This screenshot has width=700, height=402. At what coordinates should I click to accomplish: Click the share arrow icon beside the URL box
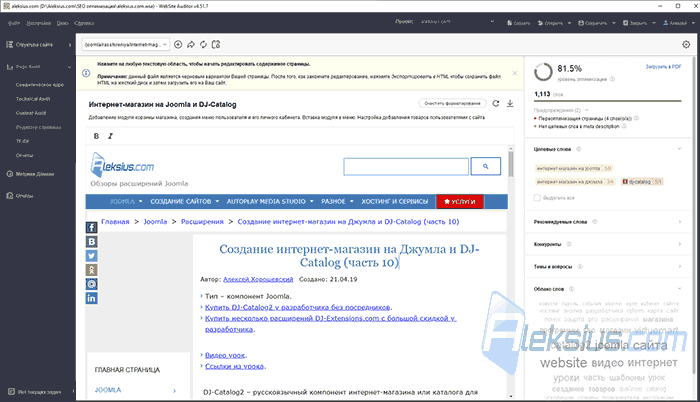(x=191, y=44)
